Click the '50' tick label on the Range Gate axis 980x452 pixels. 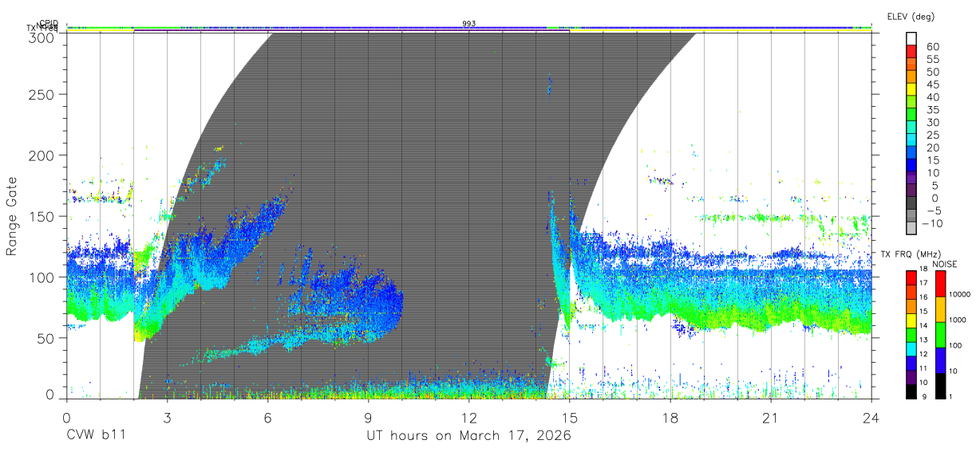47,338
